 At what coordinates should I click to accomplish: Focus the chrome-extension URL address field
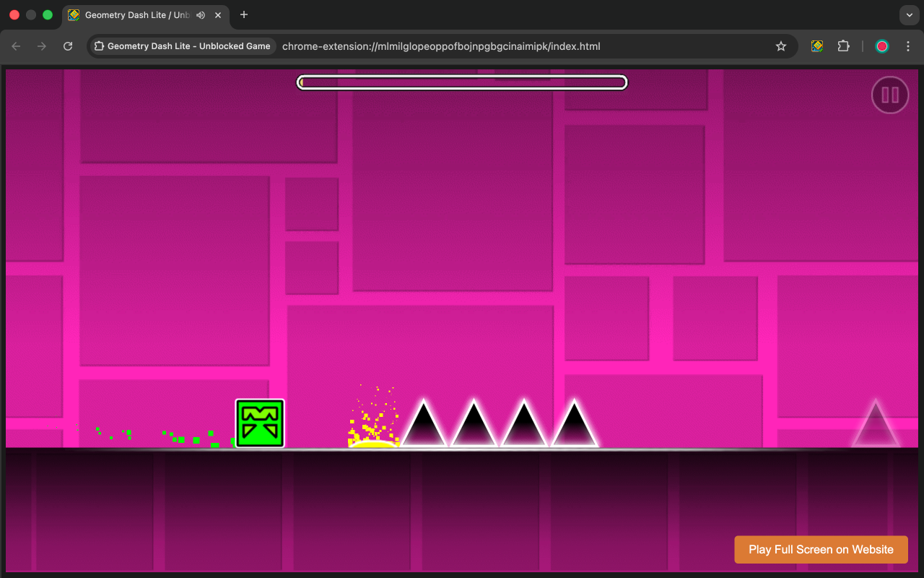tap(440, 46)
